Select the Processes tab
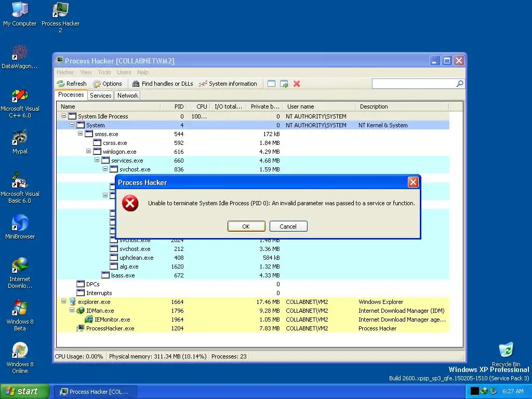This screenshot has height=399, width=532. (x=71, y=95)
